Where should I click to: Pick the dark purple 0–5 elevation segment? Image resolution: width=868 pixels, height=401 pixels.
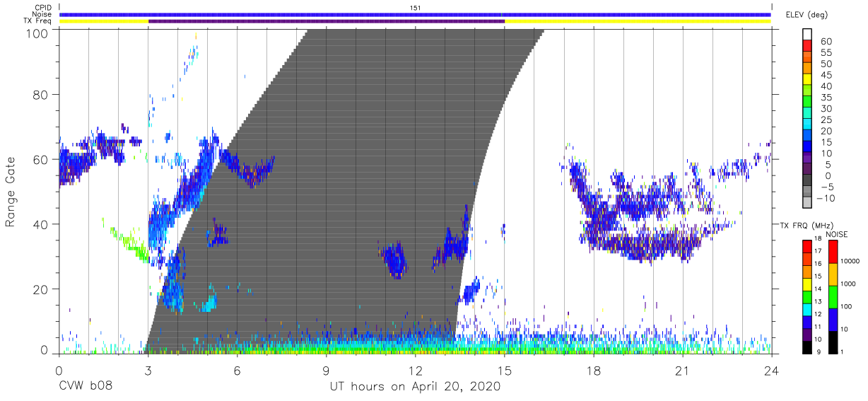point(807,170)
